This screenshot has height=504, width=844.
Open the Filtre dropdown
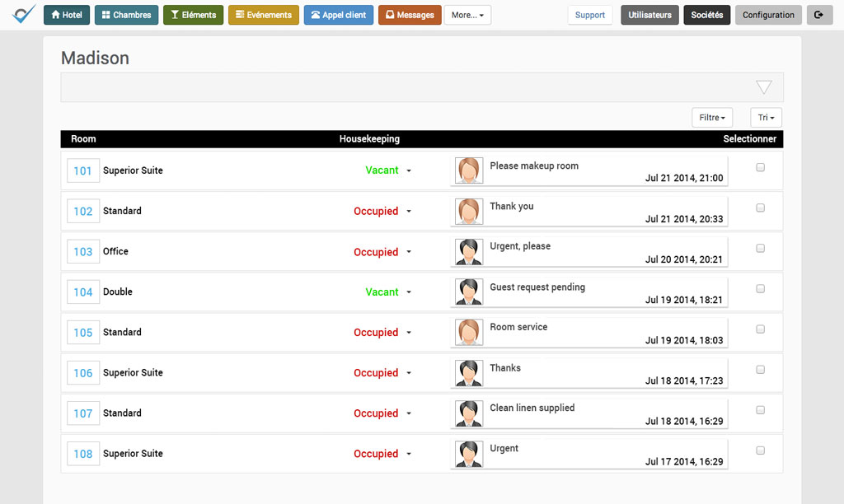(712, 118)
